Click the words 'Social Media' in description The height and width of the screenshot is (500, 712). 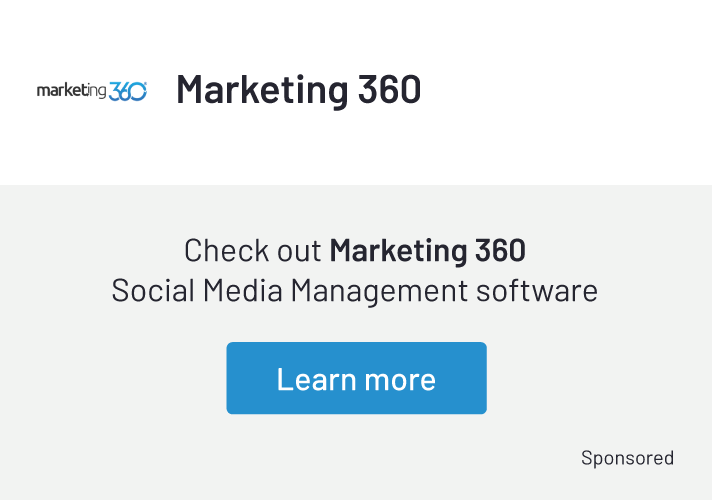(197, 291)
